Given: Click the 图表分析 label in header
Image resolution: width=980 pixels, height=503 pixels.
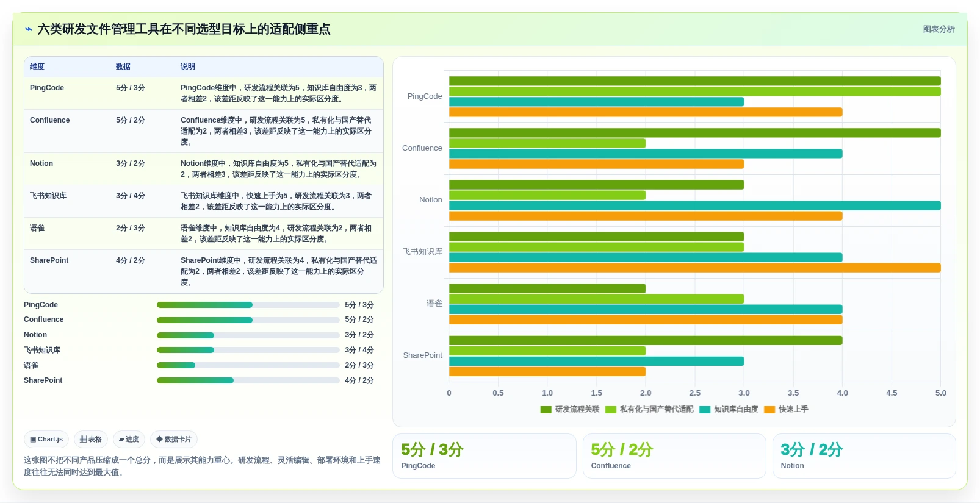Looking at the screenshot, I should (x=939, y=29).
